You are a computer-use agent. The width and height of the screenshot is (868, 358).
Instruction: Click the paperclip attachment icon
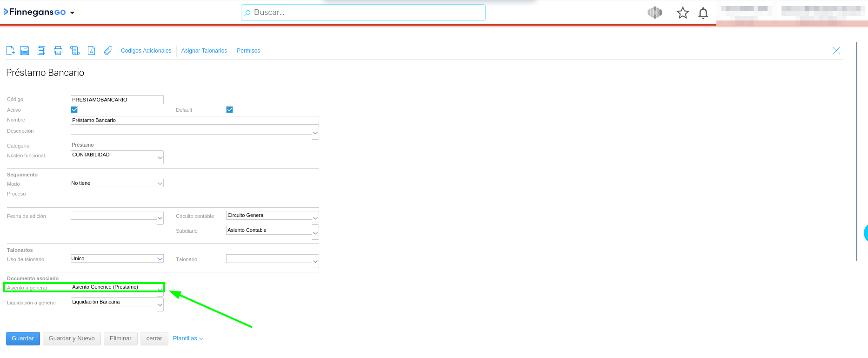108,51
